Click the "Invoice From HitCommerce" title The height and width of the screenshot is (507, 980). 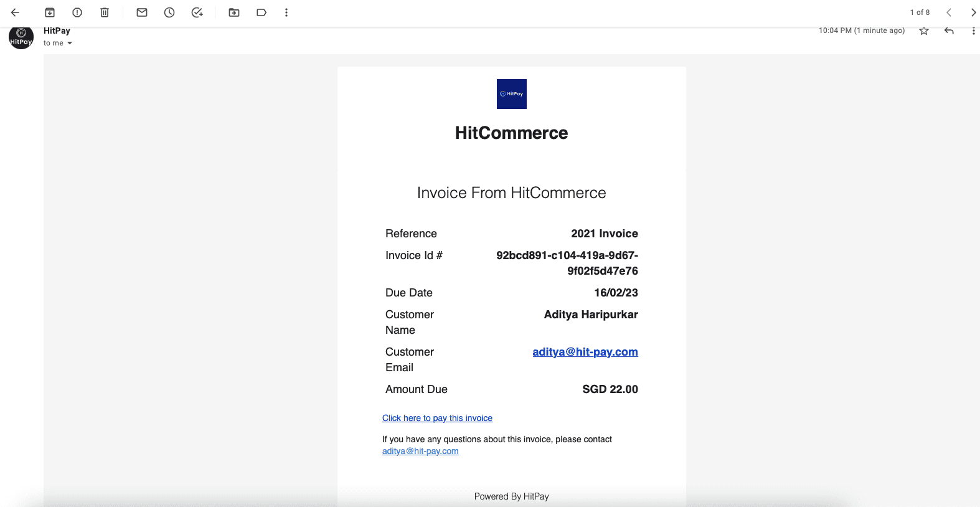tap(512, 192)
